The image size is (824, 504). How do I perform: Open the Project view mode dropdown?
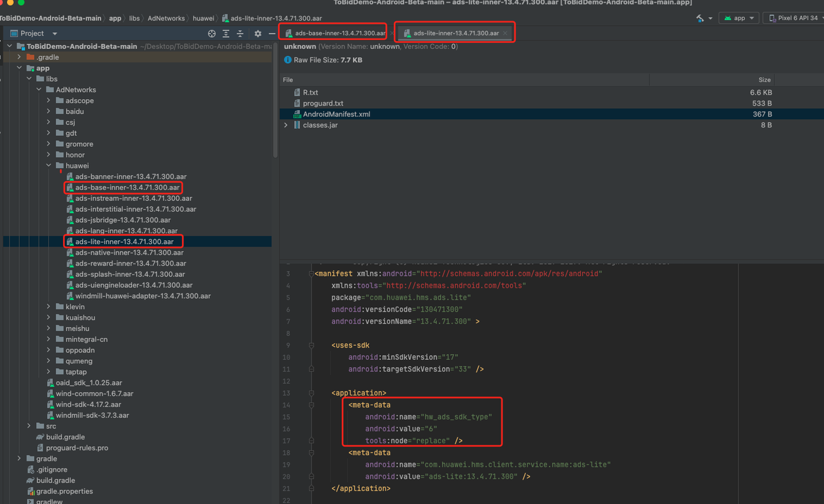coord(55,33)
